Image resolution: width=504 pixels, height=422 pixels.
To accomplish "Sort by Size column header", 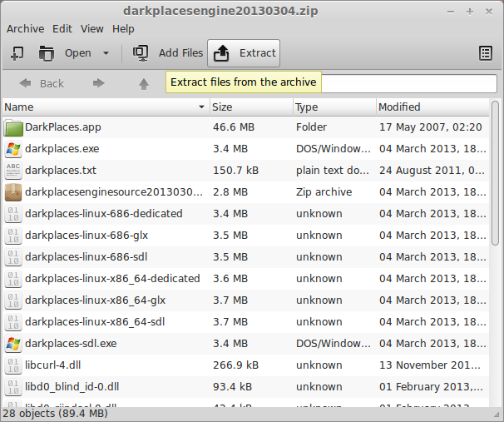I will pos(251,107).
